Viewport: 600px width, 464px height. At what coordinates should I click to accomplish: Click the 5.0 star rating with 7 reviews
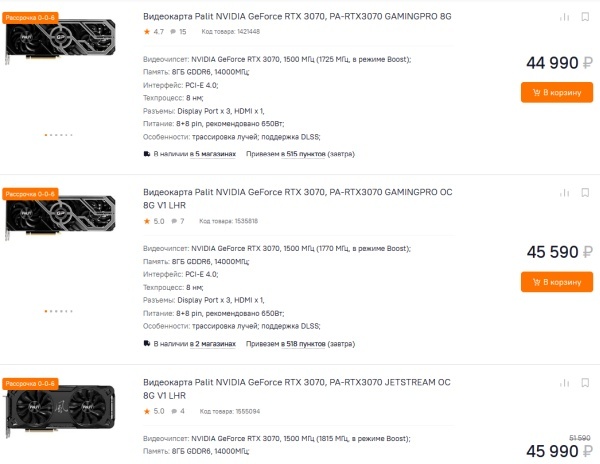pos(157,221)
